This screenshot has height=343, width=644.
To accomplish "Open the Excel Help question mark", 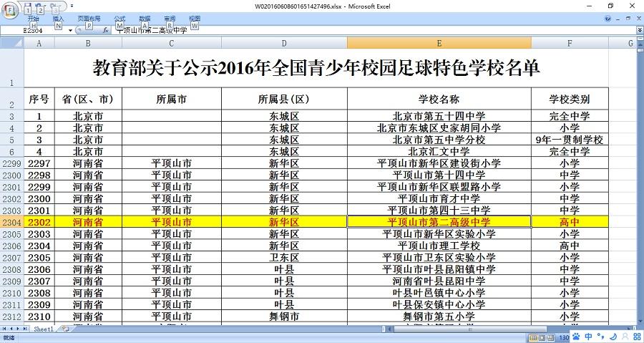I will click(x=608, y=19).
